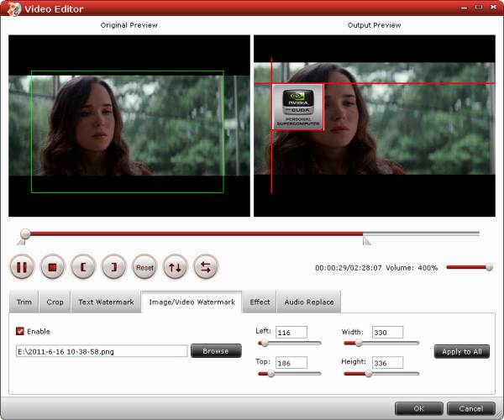Flip video horizontally with left-right arrows icon
The image size is (504, 420).
(206, 267)
